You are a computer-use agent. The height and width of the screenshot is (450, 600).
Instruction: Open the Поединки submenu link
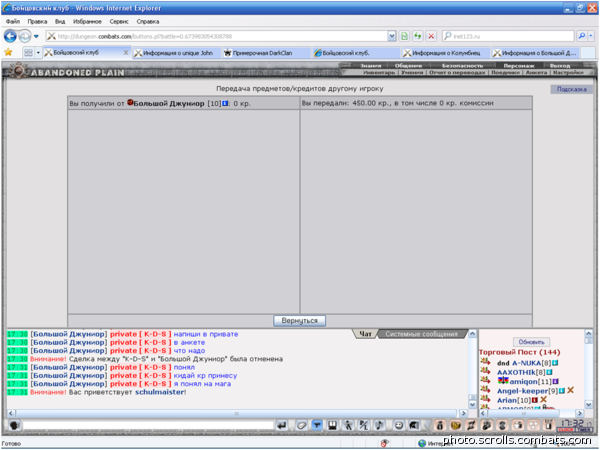pos(505,72)
